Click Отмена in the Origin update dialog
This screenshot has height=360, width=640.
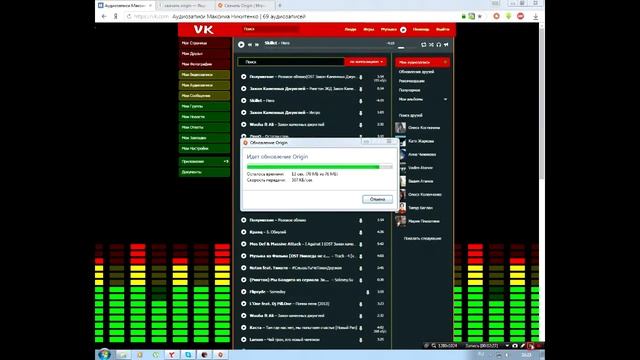coord(378,199)
